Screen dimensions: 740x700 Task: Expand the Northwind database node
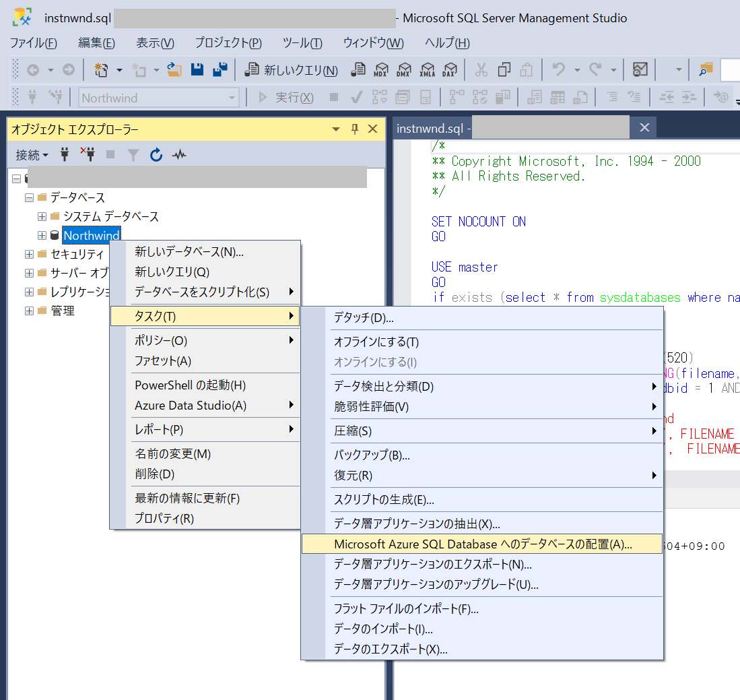42,235
